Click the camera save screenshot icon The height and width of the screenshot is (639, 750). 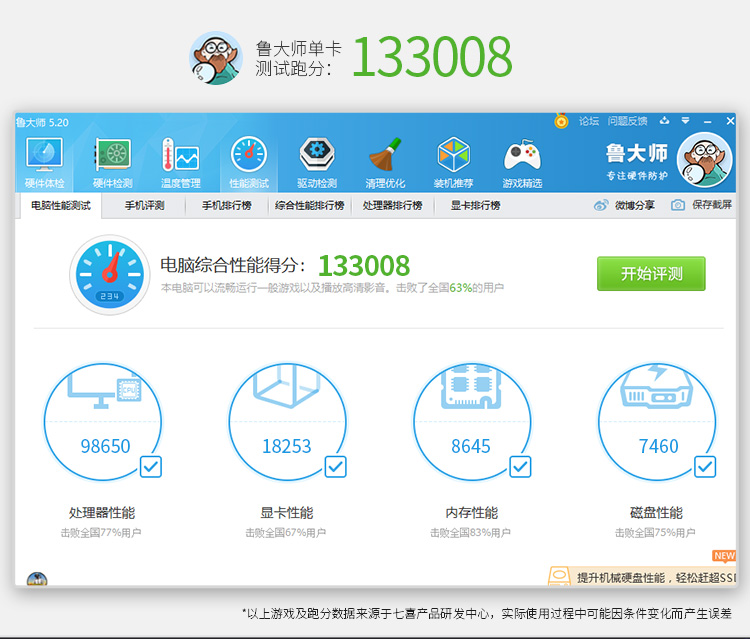coord(677,205)
